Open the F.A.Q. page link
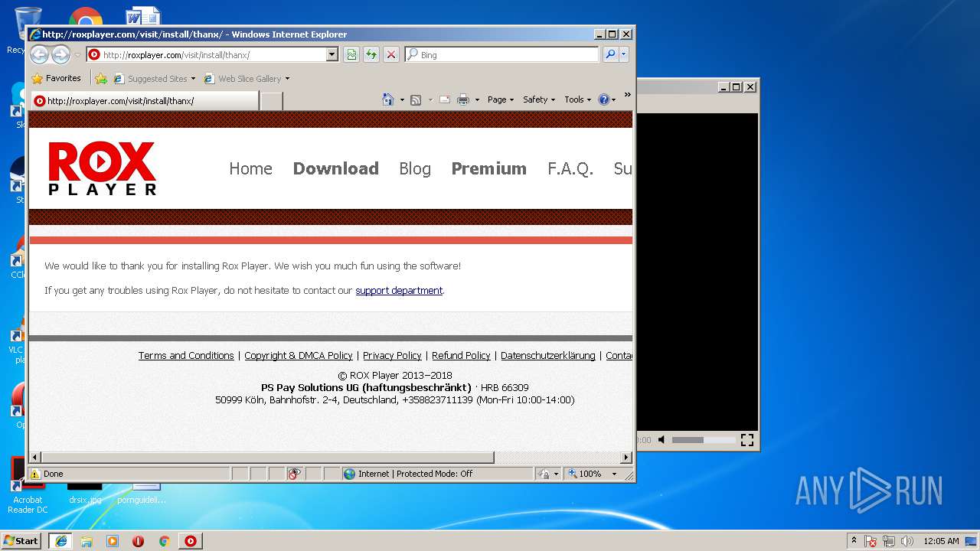 click(570, 168)
